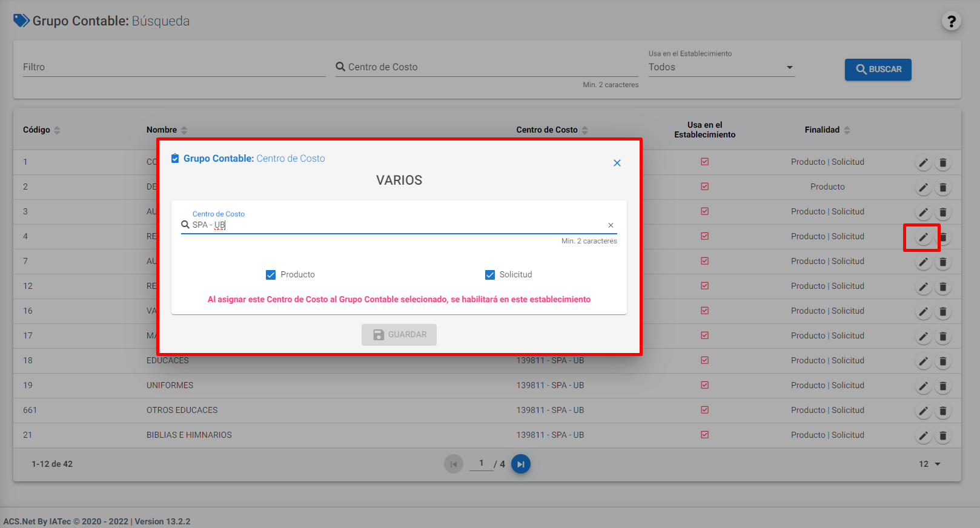
Task: Sort by the Centro de Costo column header
Action: tap(552, 130)
